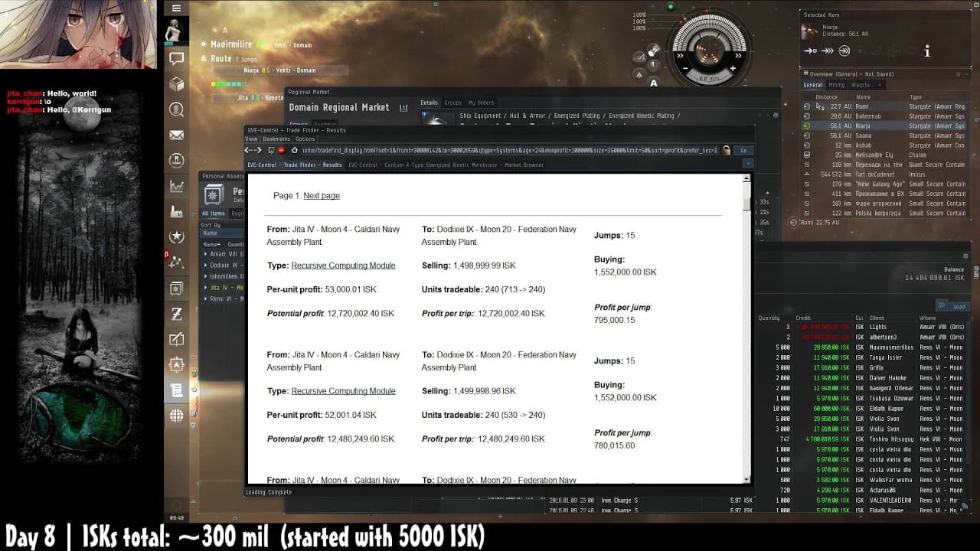The height and width of the screenshot is (551, 980).
Task: Open the market graph icon in Neocom
Action: point(177,186)
